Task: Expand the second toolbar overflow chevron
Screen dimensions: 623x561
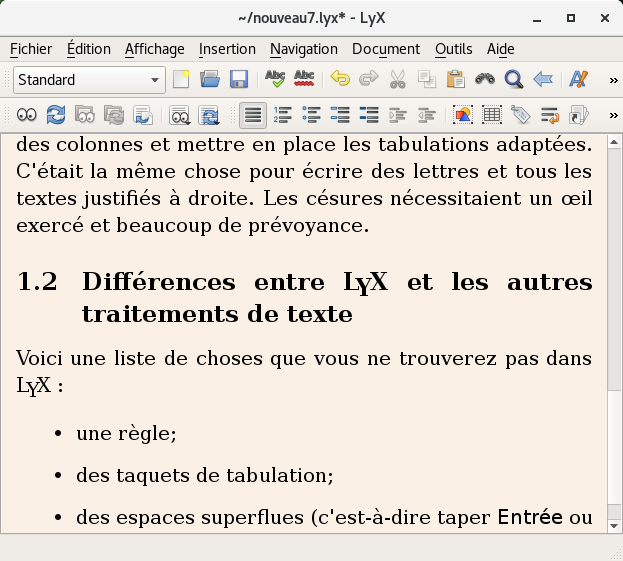Action: click(x=613, y=116)
